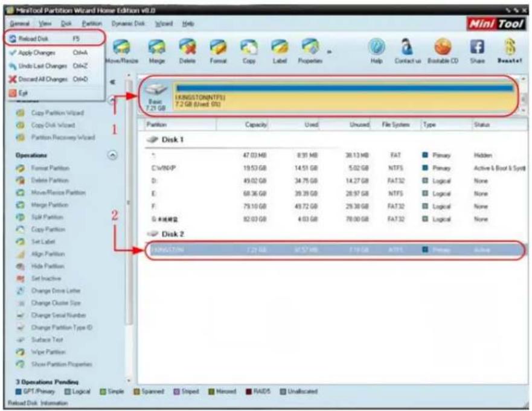This screenshot has height=411, width=532.
Task: Select Discard All Changes menu entry
Action: [54, 79]
